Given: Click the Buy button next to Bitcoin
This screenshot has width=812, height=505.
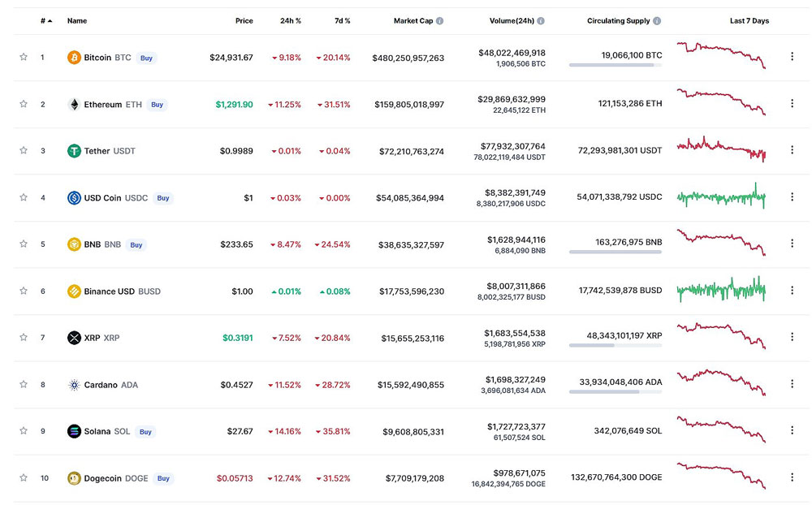Looking at the screenshot, I should click(146, 58).
